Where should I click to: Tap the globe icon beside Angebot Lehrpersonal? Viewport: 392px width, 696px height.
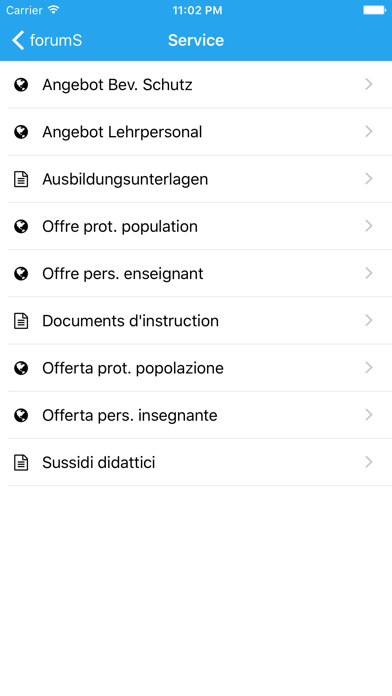21,132
